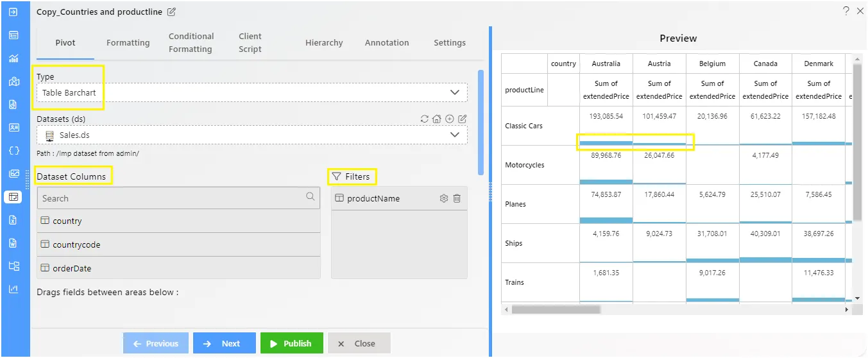Click the Close button
The width and height of the screenshot is (868, 358).
click(x=359, y=343)
